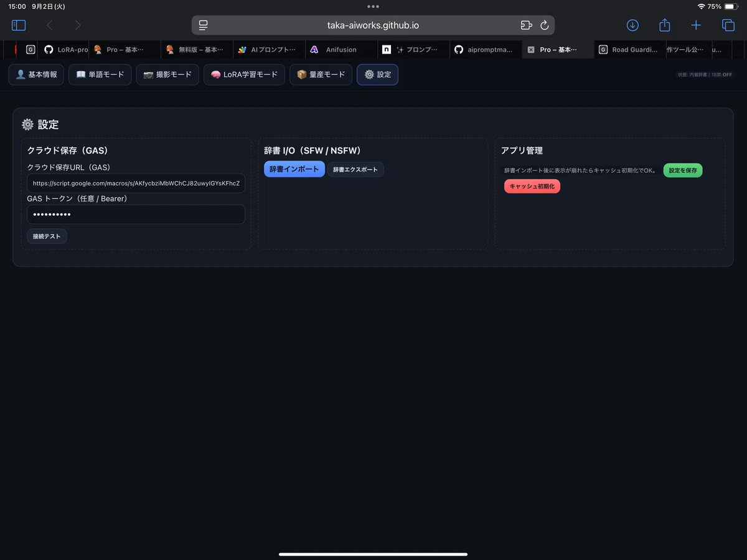Click the Wi-Fi icon in status bar
Image resolution: width=747 pixels, height=560 pixels.
(702, 6)
